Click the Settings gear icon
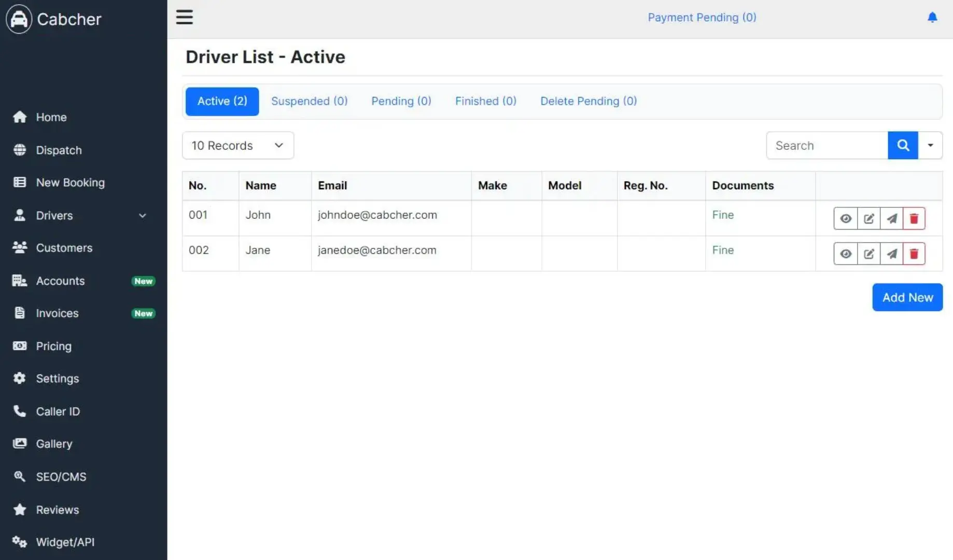This screenshot has height=560, width=953. click(x=20, y=379)
